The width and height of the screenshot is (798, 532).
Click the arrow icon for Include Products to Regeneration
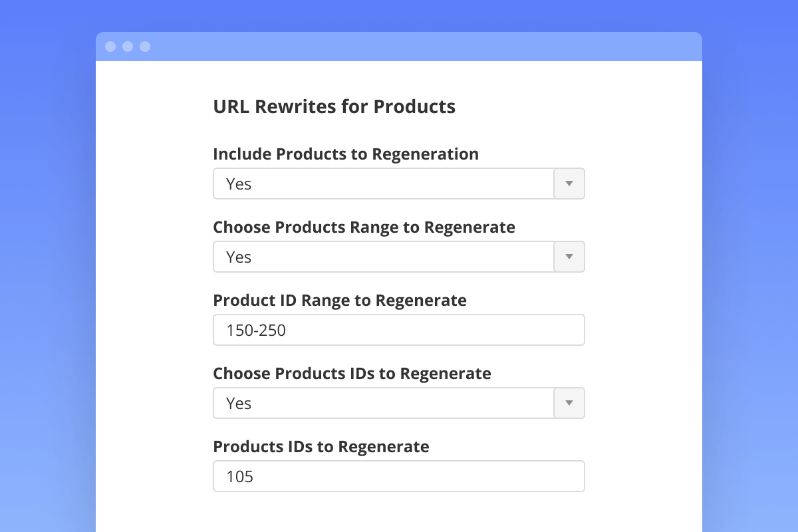pos(569,184)
